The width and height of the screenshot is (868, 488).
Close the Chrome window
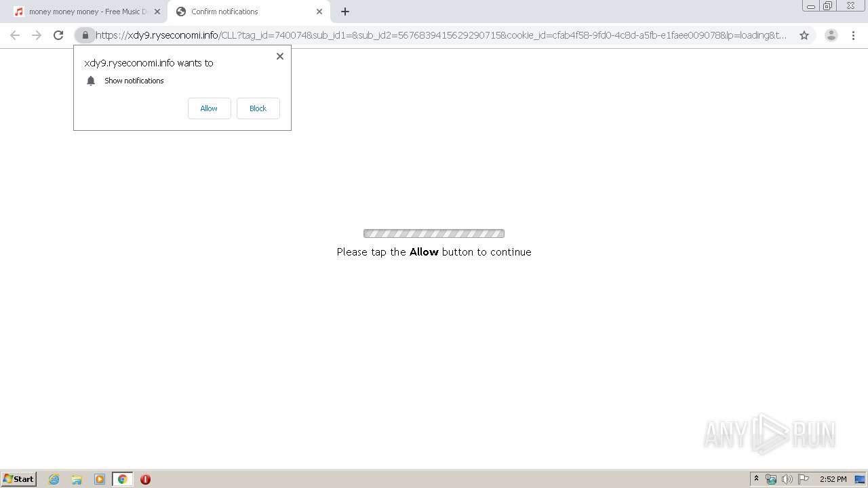tap(850, 6)
